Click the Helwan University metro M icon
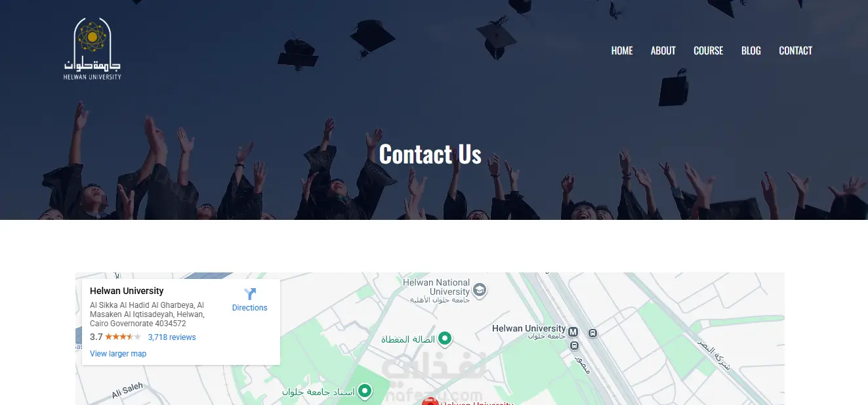Image resolution: width=868 pixels, height=405 pixels. [x=573, y=332]
